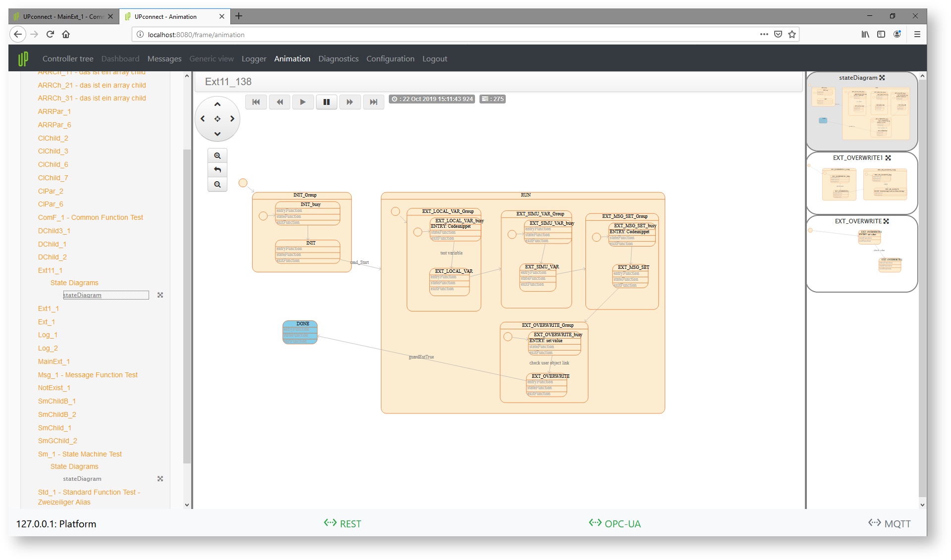This screenshot has width=951, height=560.
Task: Jump to first animation frame
Action: tap(256, 102)
